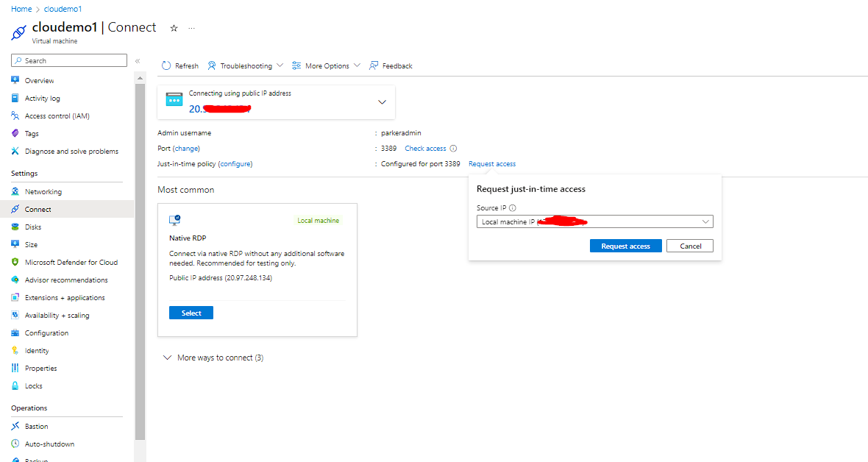868x462 pixels.
Task: Click the Access control (IAM) people icon
Action: (x=15, y=115)
